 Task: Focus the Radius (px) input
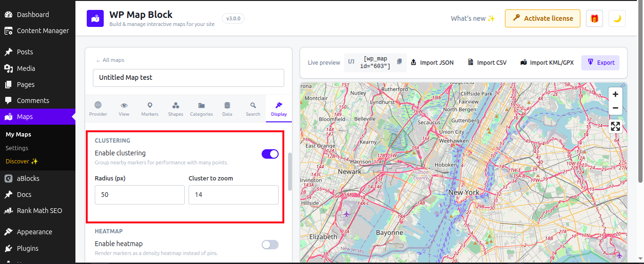tap(140, 195)
